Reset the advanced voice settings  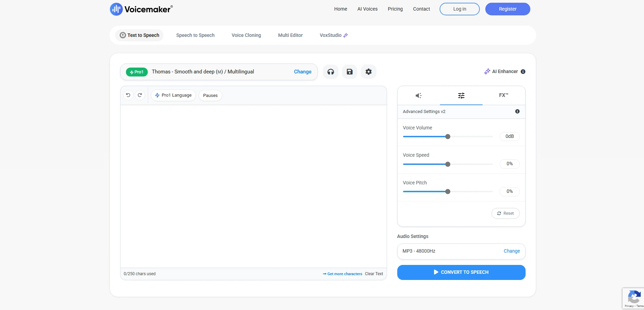click(505, 213)
